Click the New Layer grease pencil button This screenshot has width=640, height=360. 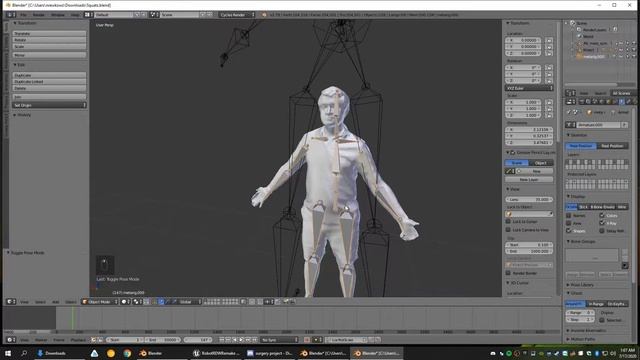click(x=529, y=180)
